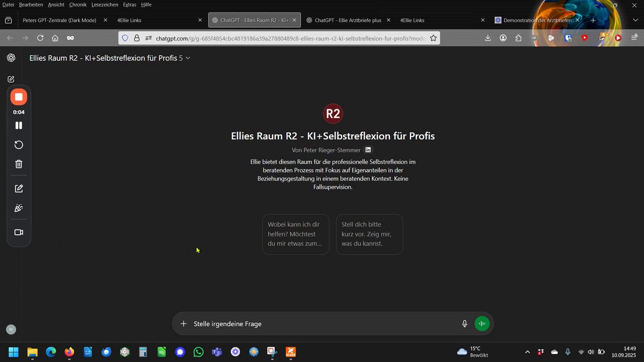Viewport: 644px width, 362px height.
Task: Stop the screen recording with the red button
Action: coord(19,97)
